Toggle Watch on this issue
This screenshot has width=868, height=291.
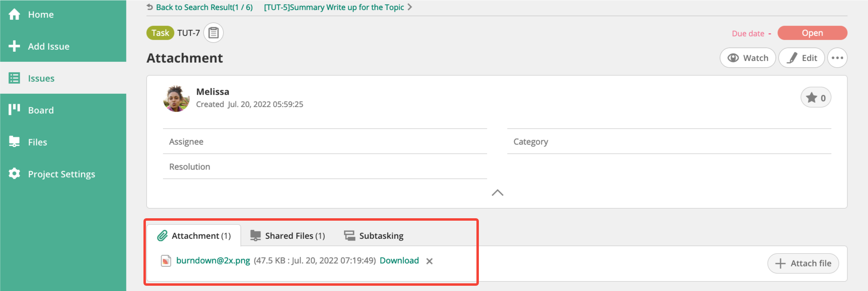(x=748, y=58)
